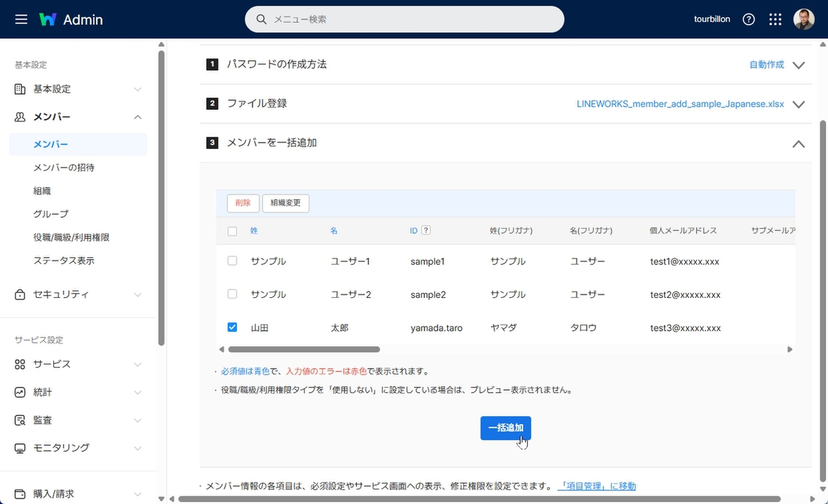Click the 統計 chart icon
The height and width of the screenshot is (504, 828).
tap(20, 392)
